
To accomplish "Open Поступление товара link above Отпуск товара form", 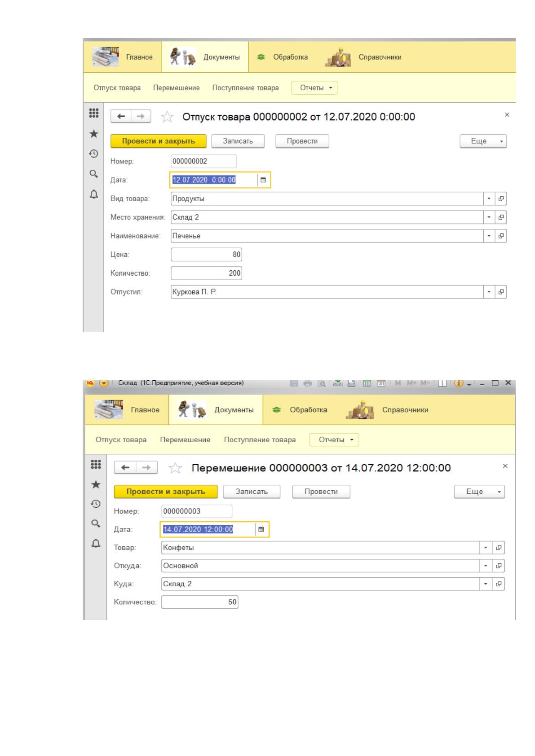I will (x=245, y=88).
